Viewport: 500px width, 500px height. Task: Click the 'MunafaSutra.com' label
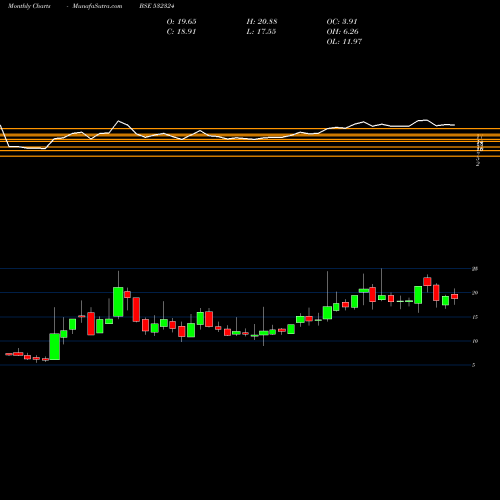pyautogui.click(x=97, y=6)
